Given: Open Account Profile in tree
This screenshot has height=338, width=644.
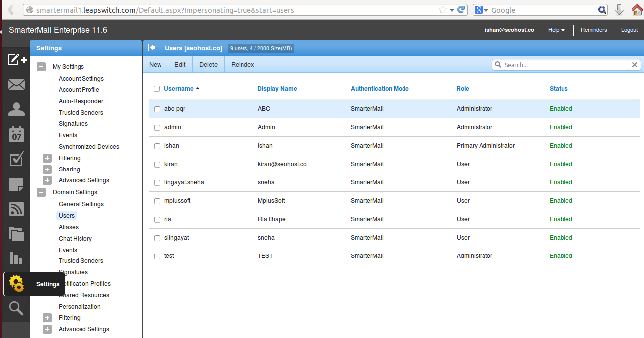Looking at the screenshot, I should pos(79,90).
